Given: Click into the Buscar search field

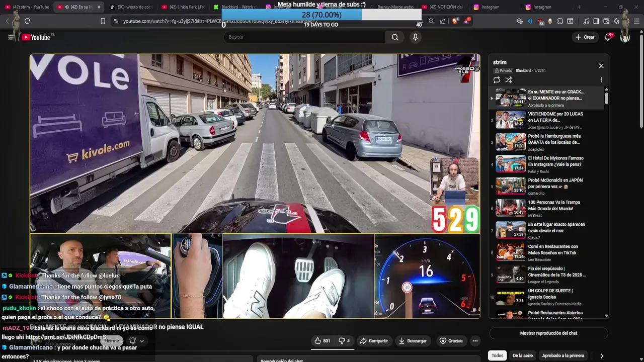Looking at the screenshot, I should [304, 37].
